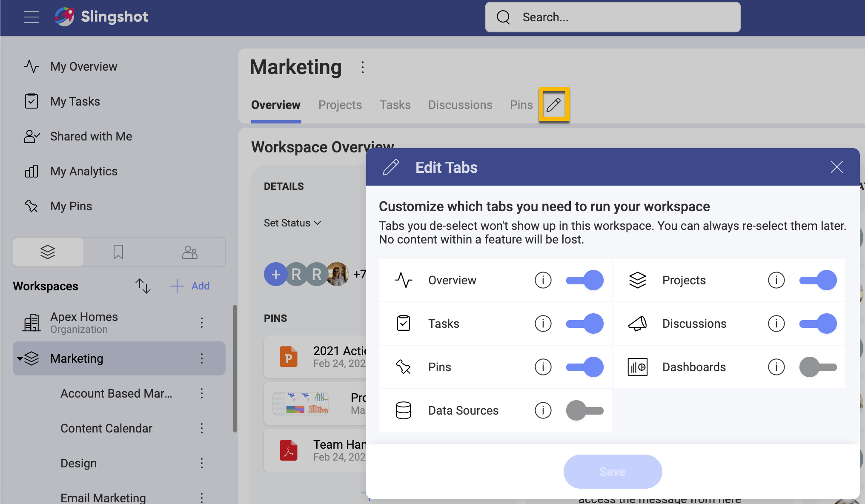
Task: Click the sidebar workspaces scrollbar
Action: click(235, 369)
